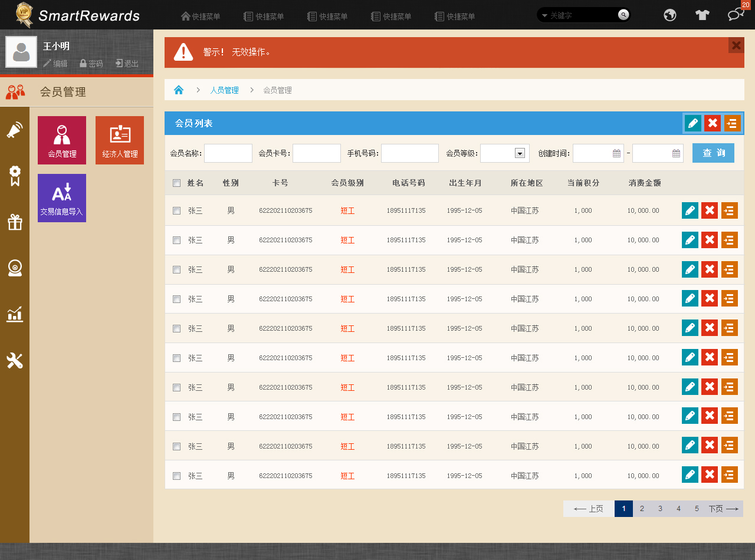755x560 pixels.
Task: Focus the 会员卡号 input field
Action: click(x=317, y=153)
